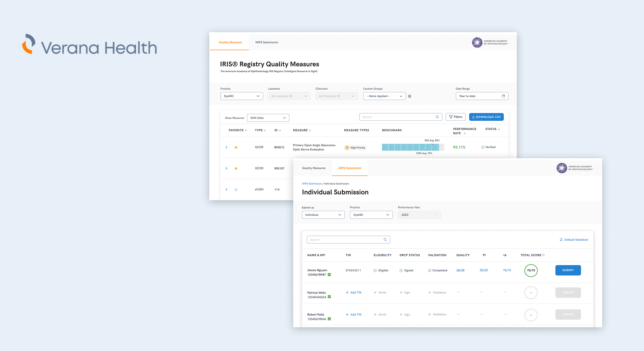The image size is (644, 351).
Task: Click Patricia Wells' empty total score ring
Action: (x=531, y=293)
